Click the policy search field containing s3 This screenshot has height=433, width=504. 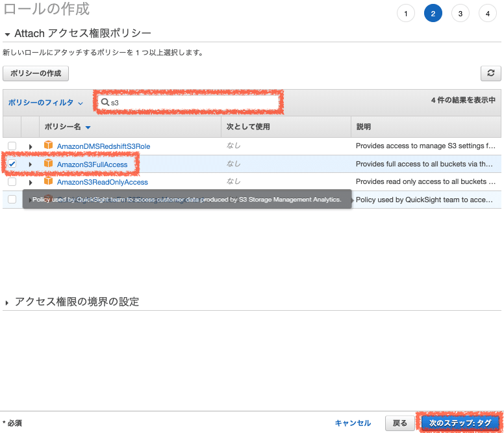[188, 102]
